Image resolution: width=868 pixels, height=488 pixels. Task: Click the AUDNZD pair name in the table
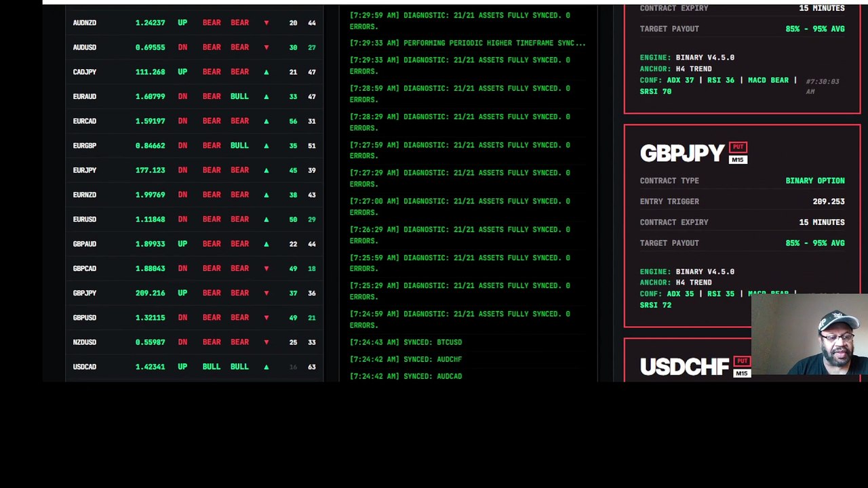pos(85,23)
